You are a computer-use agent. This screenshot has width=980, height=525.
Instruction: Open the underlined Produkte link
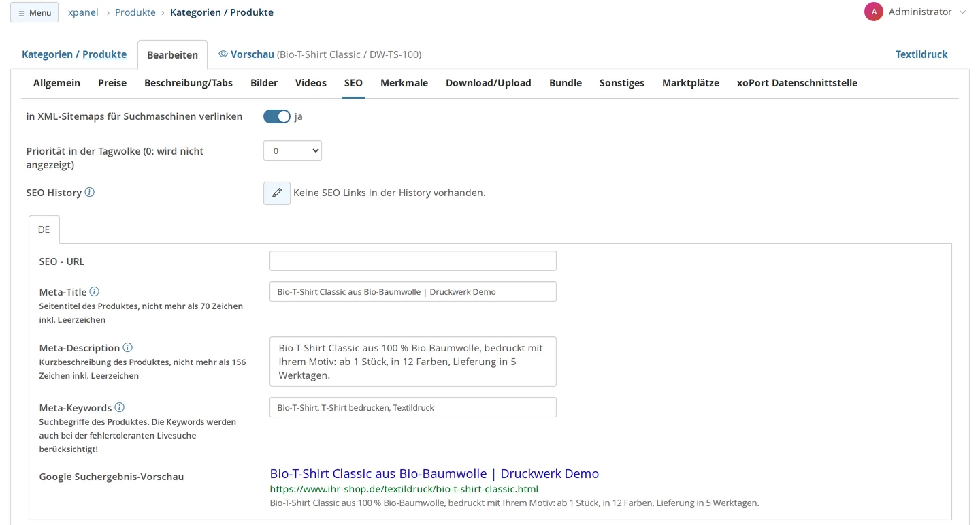104,54
